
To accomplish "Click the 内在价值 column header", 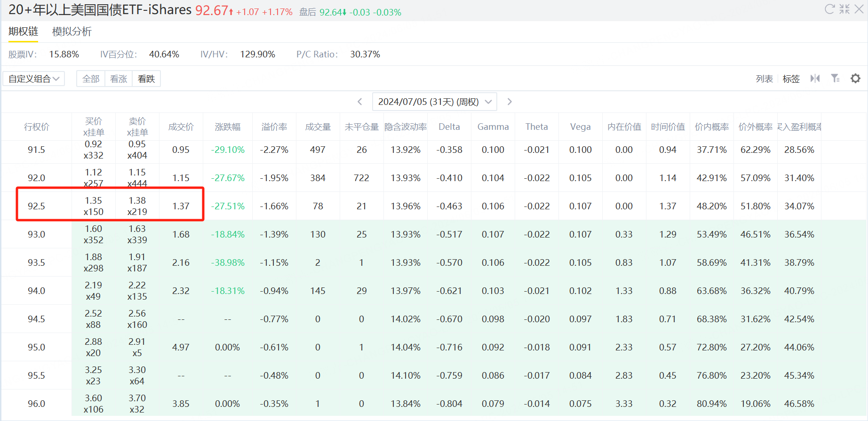I will (x=624, y=127).
